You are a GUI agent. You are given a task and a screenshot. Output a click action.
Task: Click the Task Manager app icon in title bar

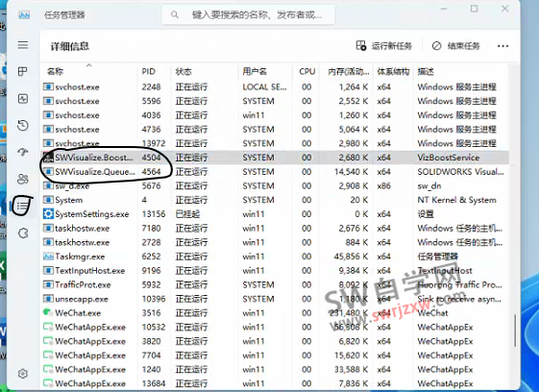pos(24,14)
